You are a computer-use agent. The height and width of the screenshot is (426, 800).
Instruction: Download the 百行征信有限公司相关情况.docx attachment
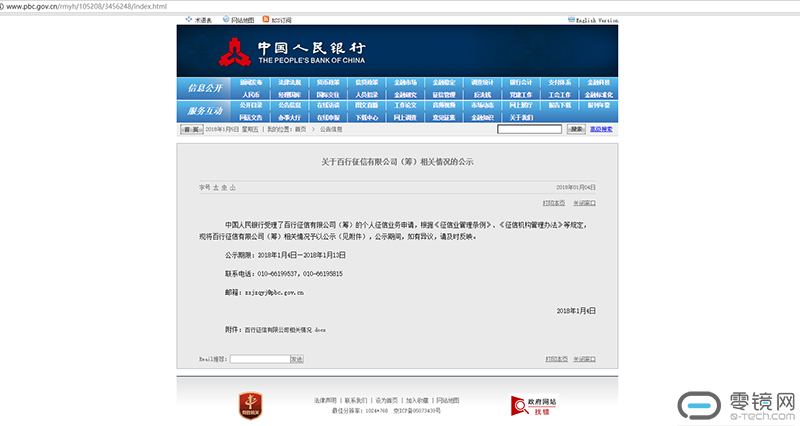pyautogui.click(x=285, y=330)
